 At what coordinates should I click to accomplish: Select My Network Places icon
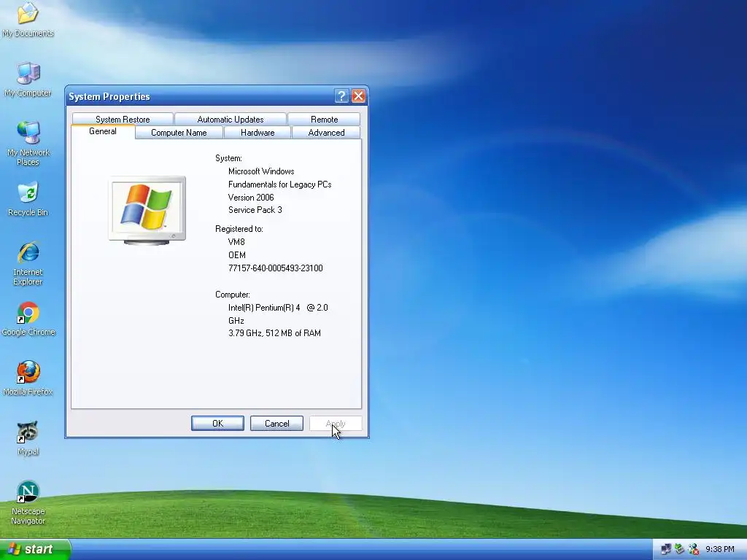(28, 143)
